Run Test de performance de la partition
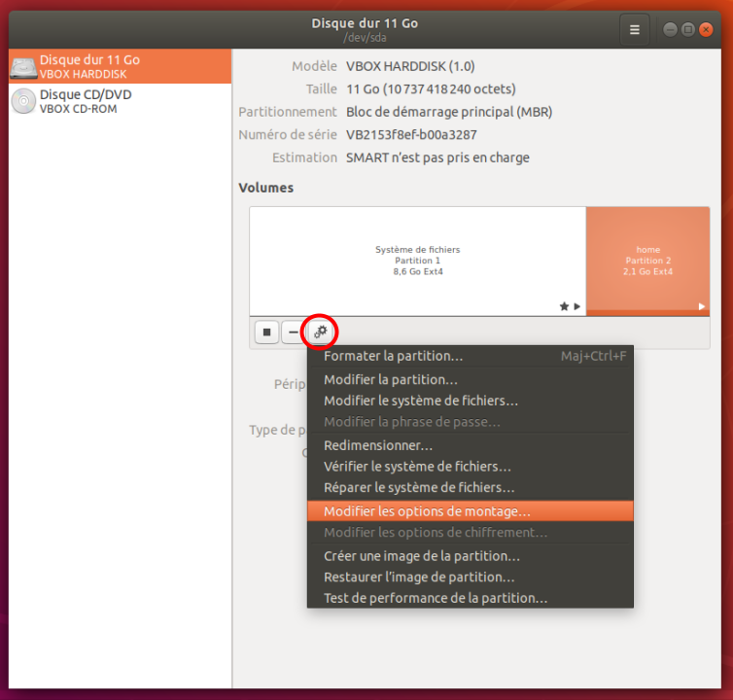This screenshot has height=700, width=733. tap(435, 598)
